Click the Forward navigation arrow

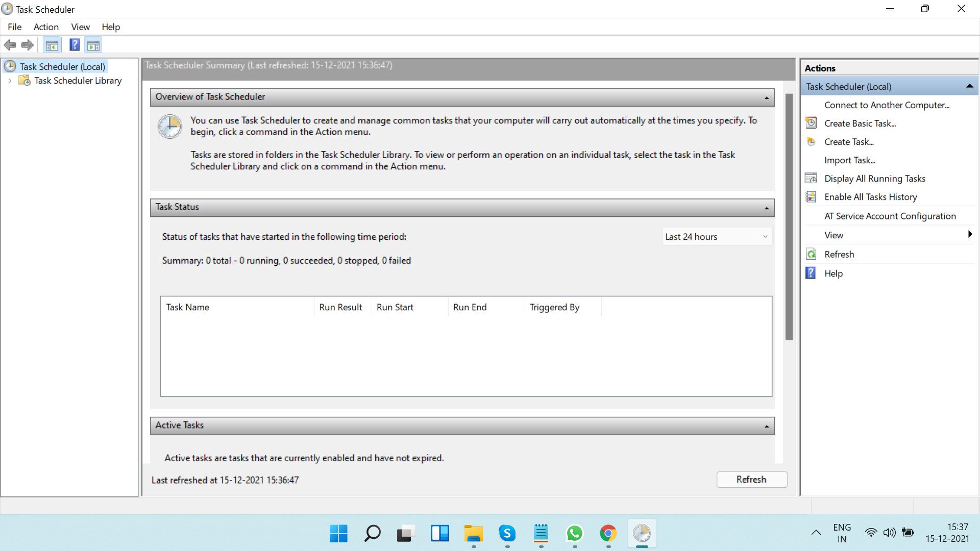(27, 45)
